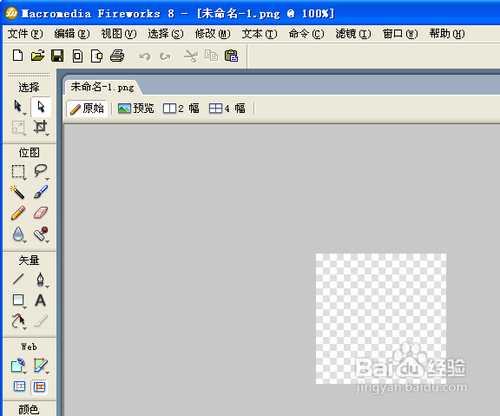The width and height of the screenshot is (500, 416).
Task: Select the Rectangle vector tool
Action: [18, 300]
